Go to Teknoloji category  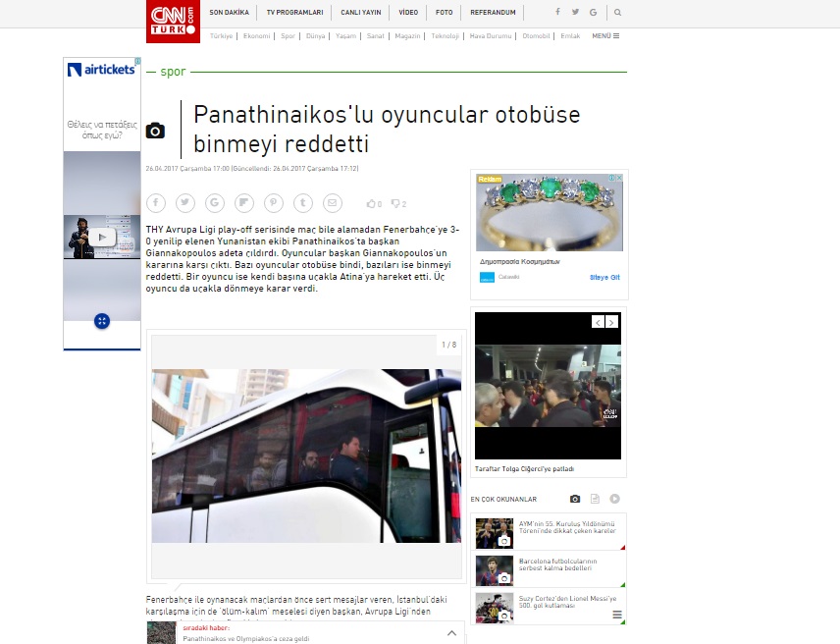tap(446, 36)
